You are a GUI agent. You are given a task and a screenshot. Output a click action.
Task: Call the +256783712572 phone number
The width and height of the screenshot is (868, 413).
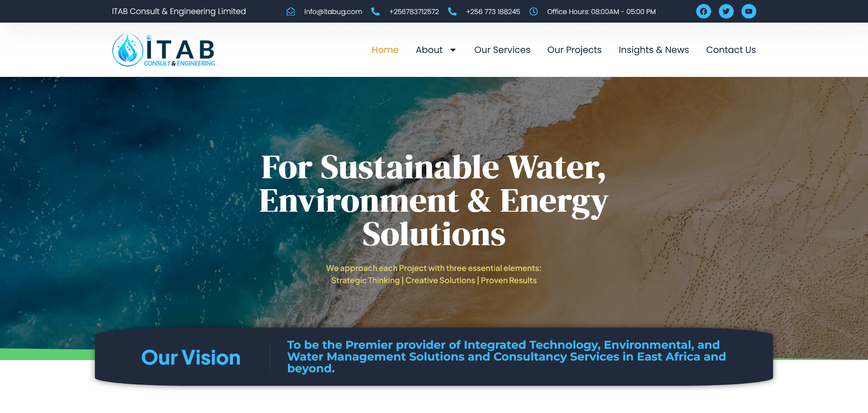pyautogui.click(x=414, y=11)
